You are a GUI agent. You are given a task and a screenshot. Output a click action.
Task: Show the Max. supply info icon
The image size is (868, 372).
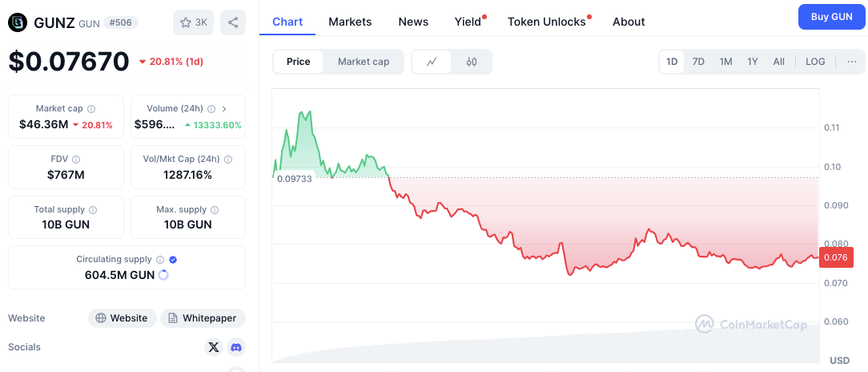[x=215, y=209]
